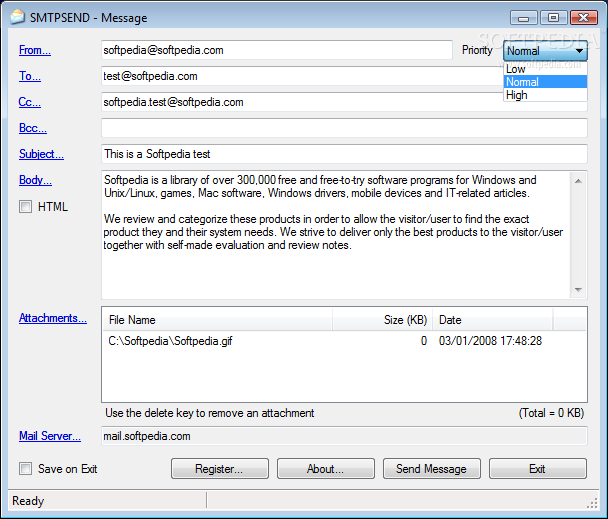Click the empty Bcc input field

point(344,128)
